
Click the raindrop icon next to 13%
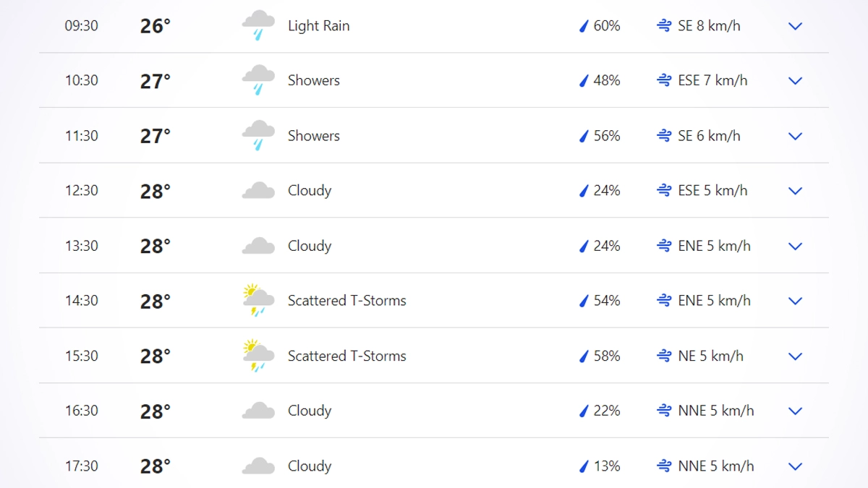click(x=584, y=466)
